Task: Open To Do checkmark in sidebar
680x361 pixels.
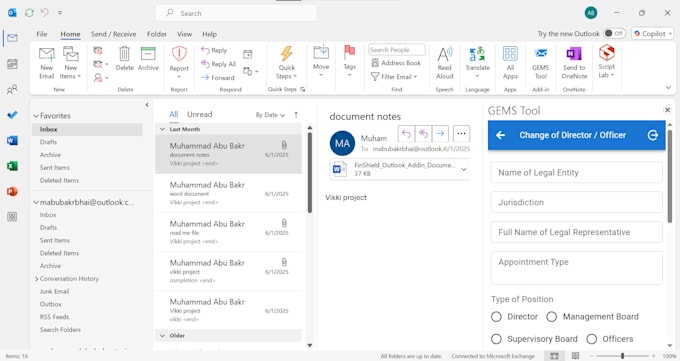Action: [12, 115]
